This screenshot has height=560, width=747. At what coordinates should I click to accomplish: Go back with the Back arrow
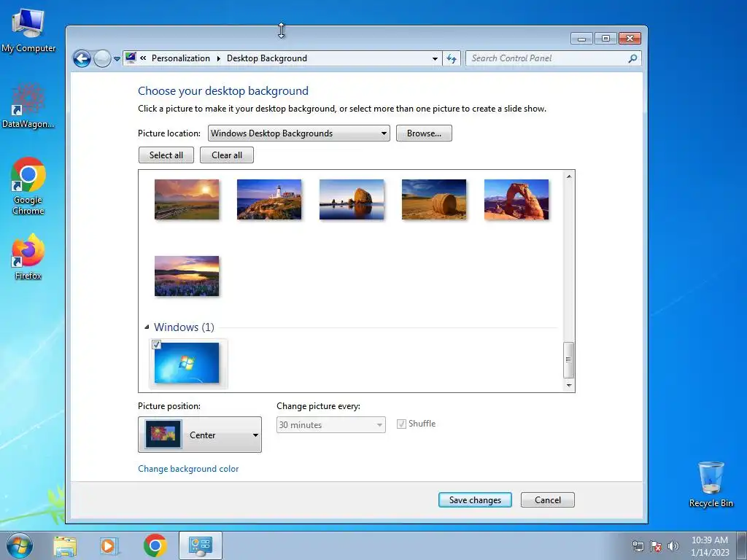82,58
